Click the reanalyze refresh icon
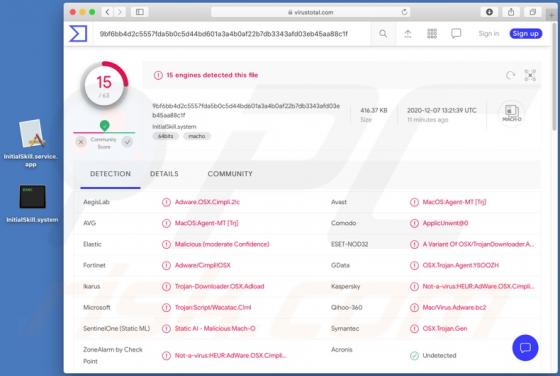The image size is (560, 376). pos(510,75)
